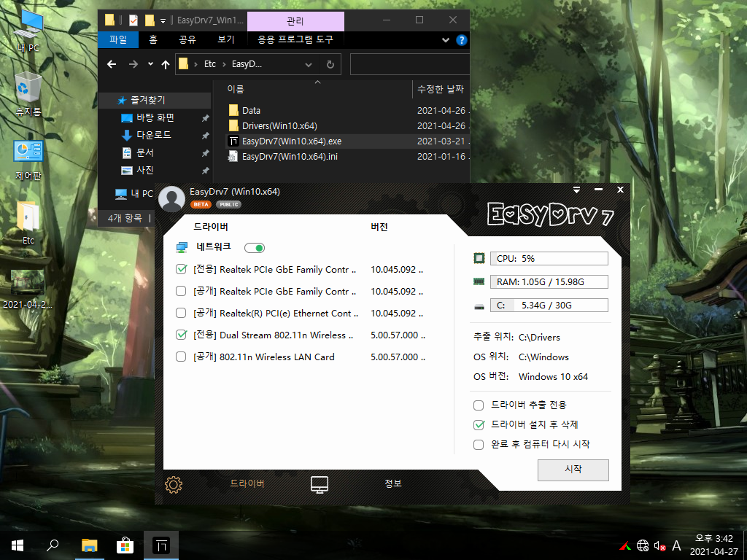Screen dimensions: 747x560
Task: Expand Explorer address bar history dropdown
Action: coord(309,64)
